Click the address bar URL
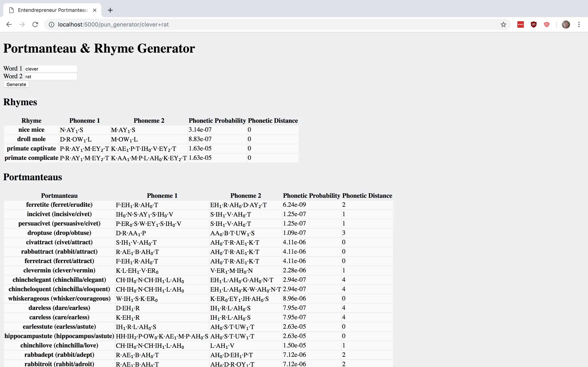 pos(113,24)
